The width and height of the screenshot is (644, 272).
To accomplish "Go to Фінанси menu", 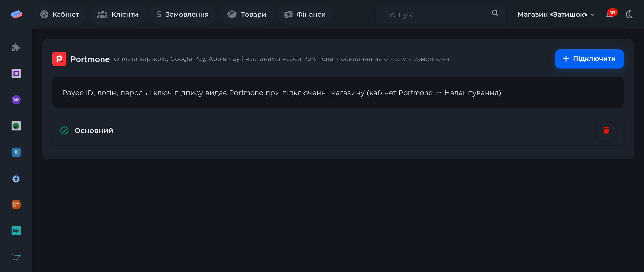I will [305, 14].
